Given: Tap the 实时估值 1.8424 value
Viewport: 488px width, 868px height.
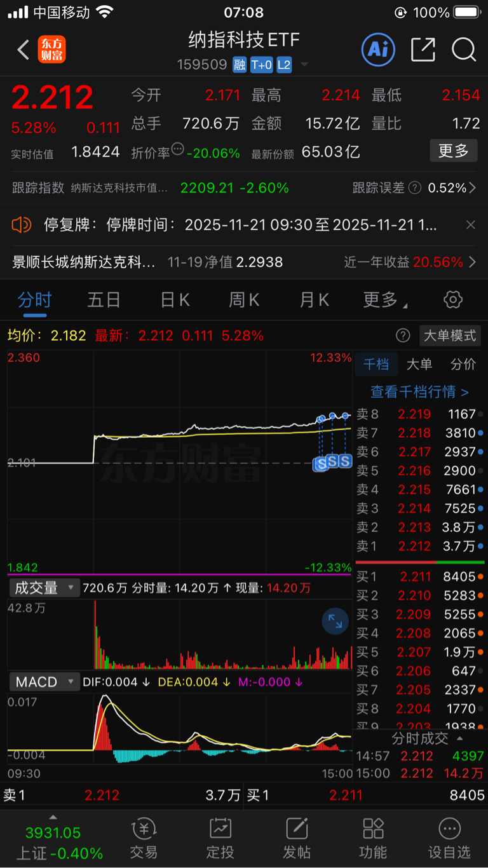Looking at the screenshot, I should pos(96,153).
